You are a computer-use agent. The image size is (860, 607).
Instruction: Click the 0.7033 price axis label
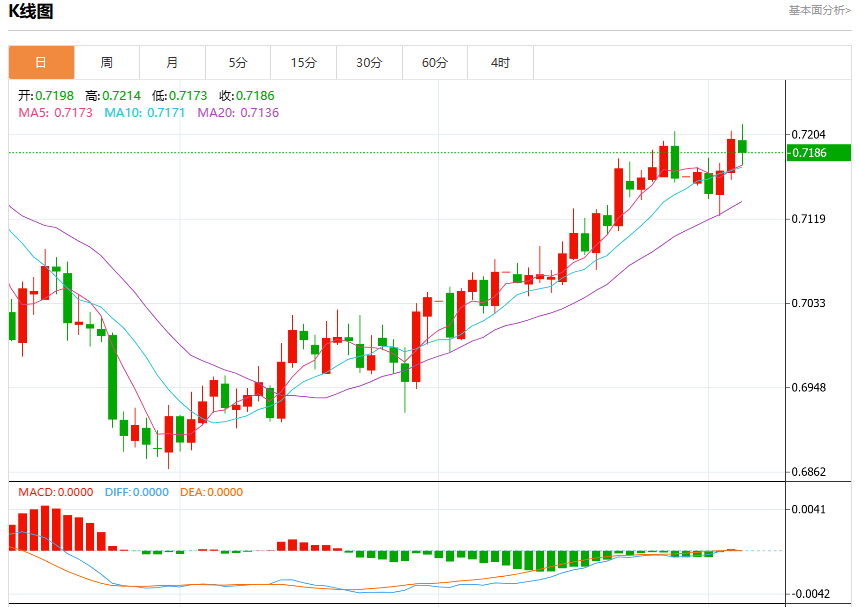(x=808, y=303)
